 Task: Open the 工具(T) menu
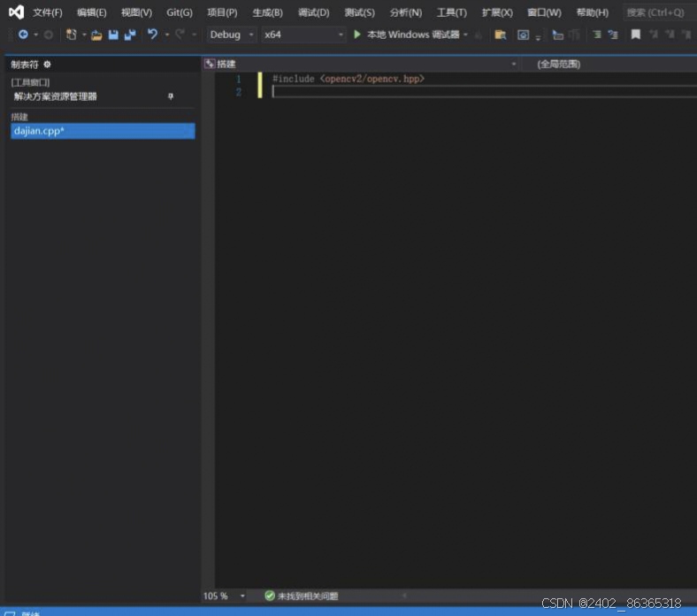coord(452,12)
